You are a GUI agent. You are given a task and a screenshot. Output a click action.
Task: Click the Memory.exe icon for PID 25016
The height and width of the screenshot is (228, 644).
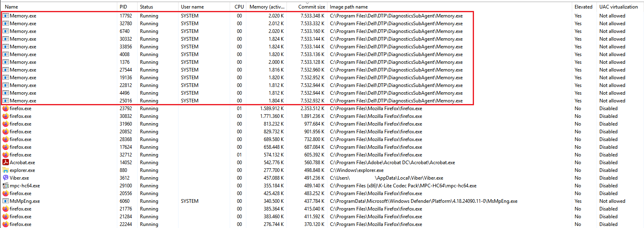[x=6, y=101]
